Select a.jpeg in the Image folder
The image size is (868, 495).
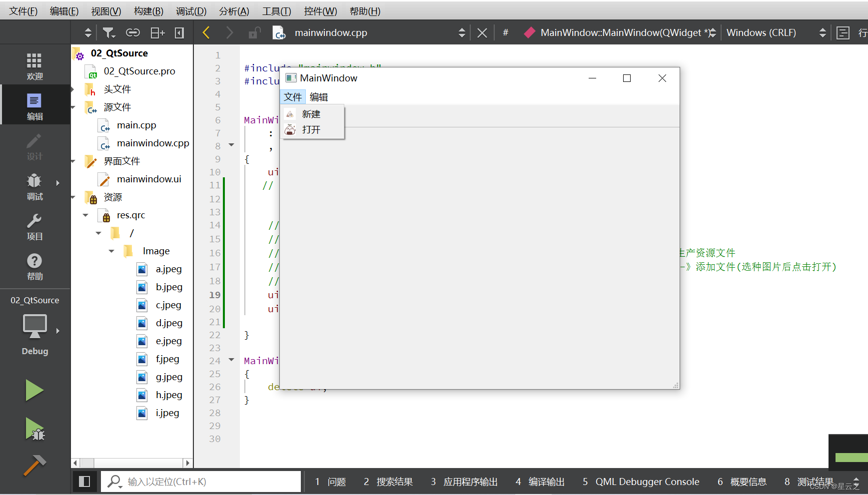coord(168,269)
